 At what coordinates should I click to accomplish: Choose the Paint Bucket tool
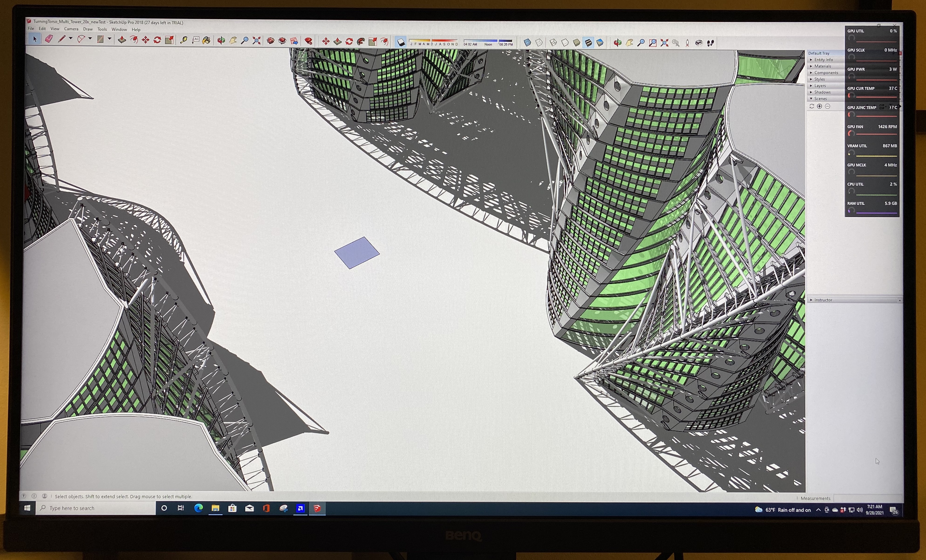(206, 40)
